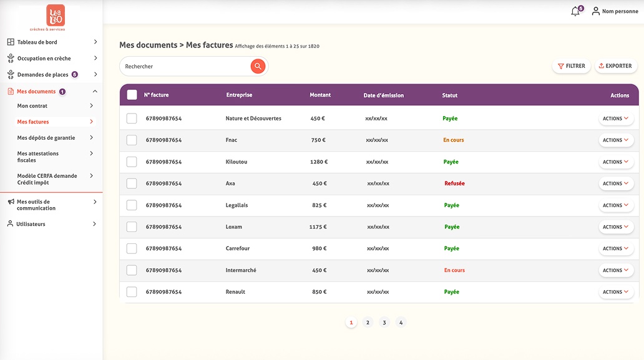Tick the checkbox for the Renault invoice
The width and height of the screenshot is (644, 360).
132,292
